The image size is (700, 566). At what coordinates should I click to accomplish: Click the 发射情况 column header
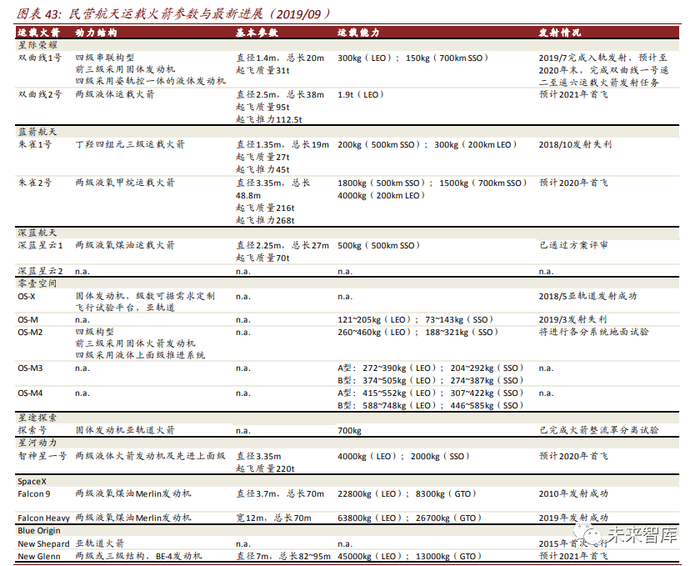tap(560, 33)
